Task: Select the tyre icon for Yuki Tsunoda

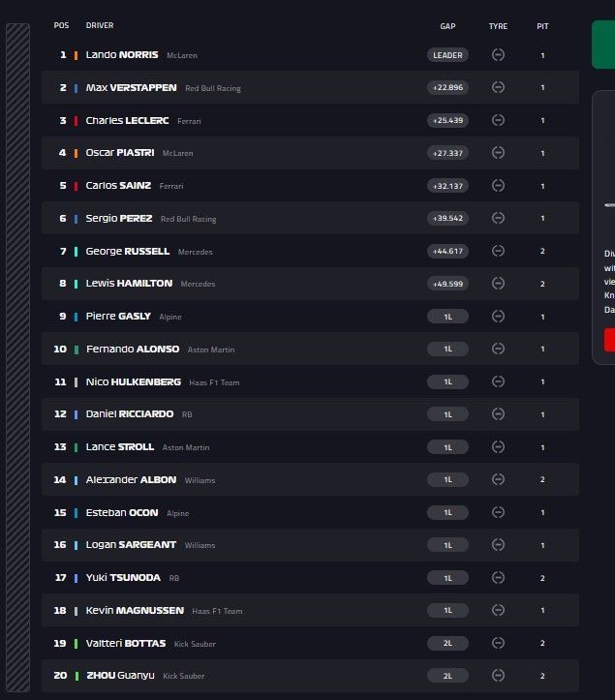Action: click(x=498, y=577)
